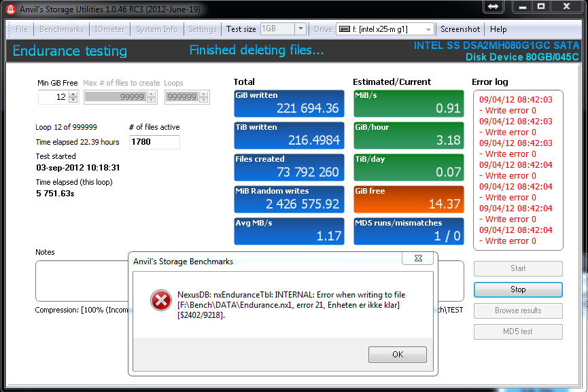Click the TiB written total tile
The width and height of the screenshot is (588, 392).
(x=289, y=135)
